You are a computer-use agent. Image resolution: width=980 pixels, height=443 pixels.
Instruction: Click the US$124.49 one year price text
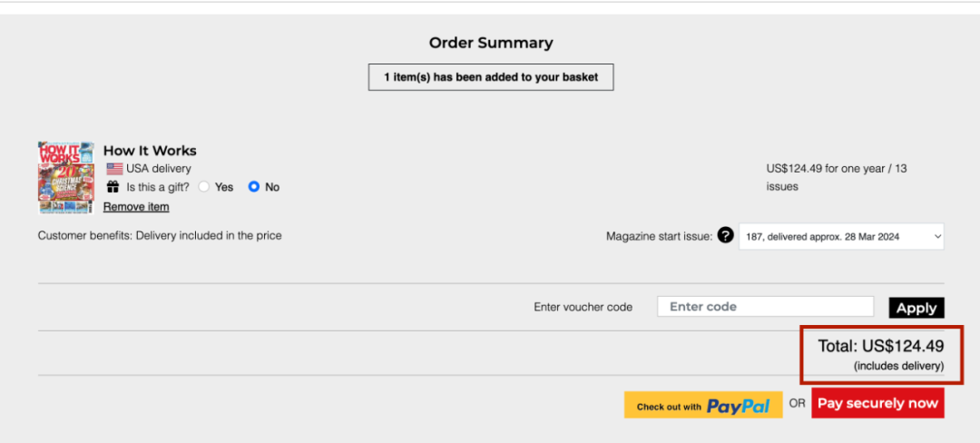click(837, 177)
